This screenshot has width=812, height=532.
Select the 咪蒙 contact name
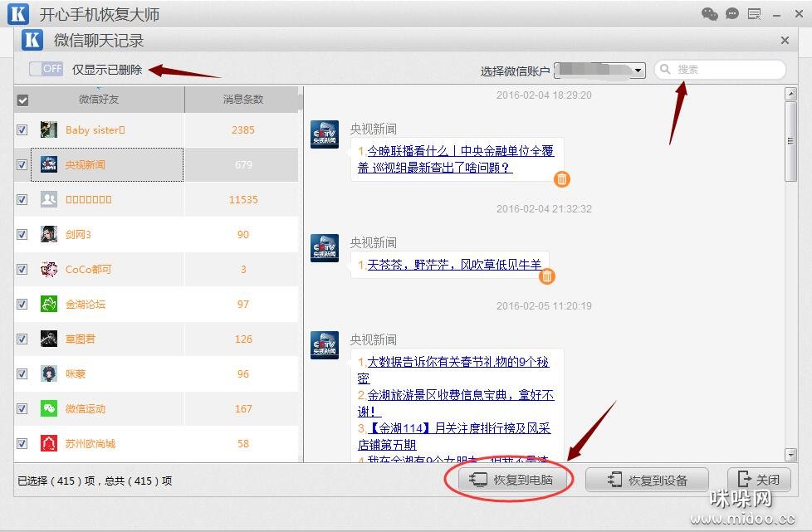75,373
